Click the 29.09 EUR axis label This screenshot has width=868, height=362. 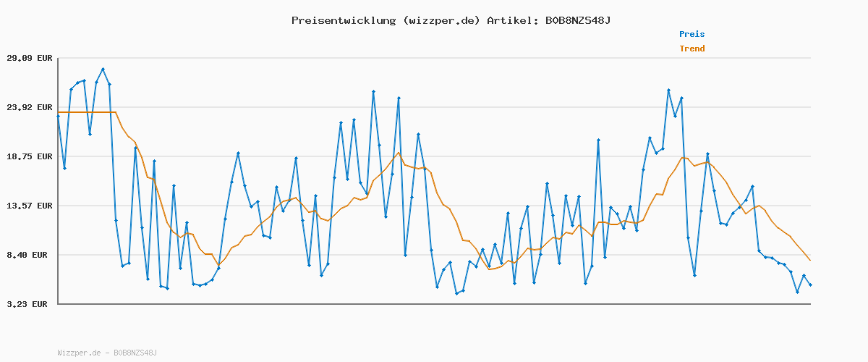pyautogui.click(x=30, y=58)
